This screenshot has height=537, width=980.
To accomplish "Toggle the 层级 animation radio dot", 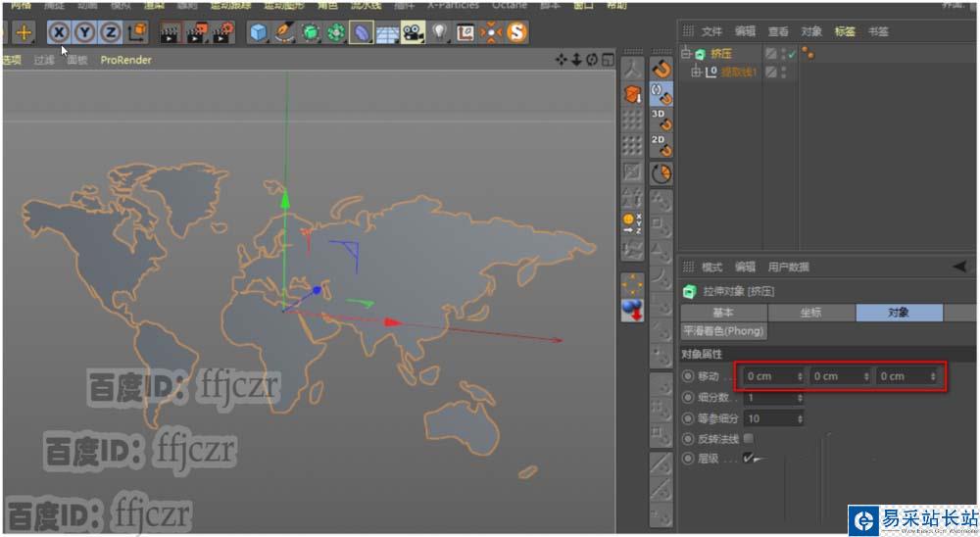I will pyautogui.click(x=688, y=459).
